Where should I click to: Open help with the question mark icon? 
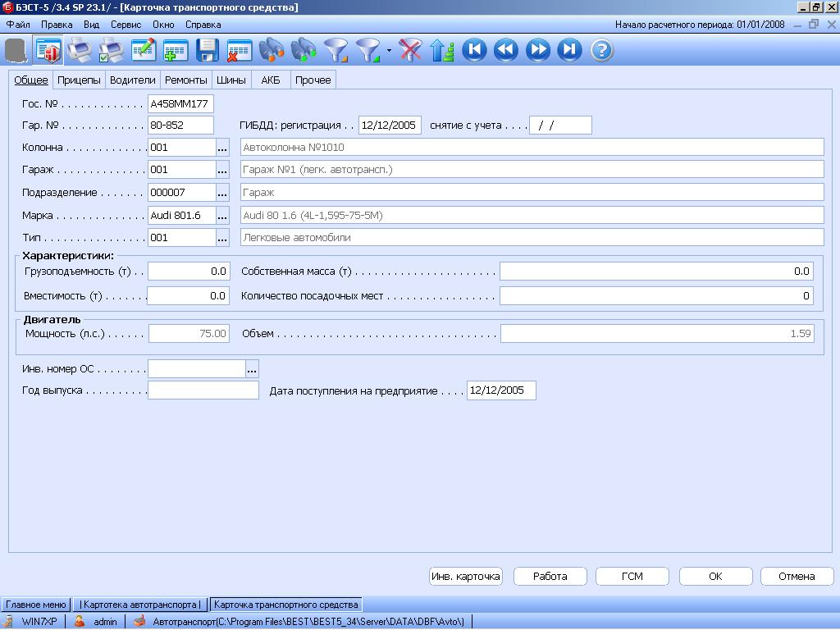(x=601, y=51)
